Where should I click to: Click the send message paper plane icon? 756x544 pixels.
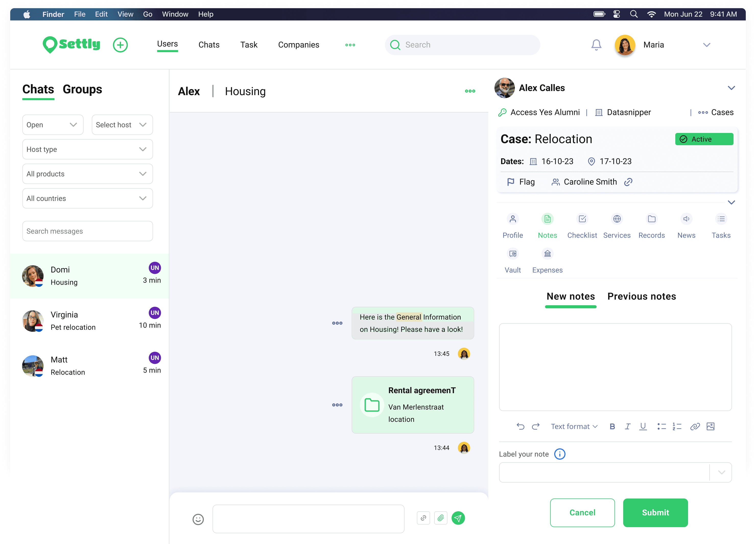tap(458, 518)
